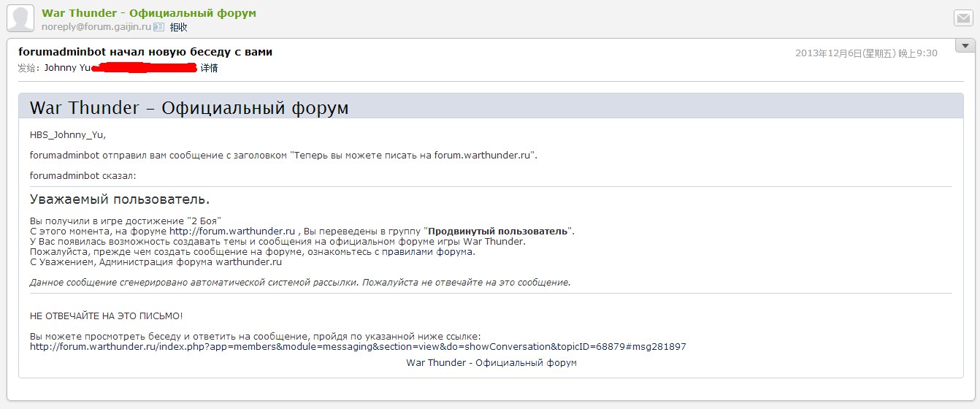Click recipient name Johnny Yu
Image resolution: width=980 pixels, height=409 pixels.
[x=67, y=68]
